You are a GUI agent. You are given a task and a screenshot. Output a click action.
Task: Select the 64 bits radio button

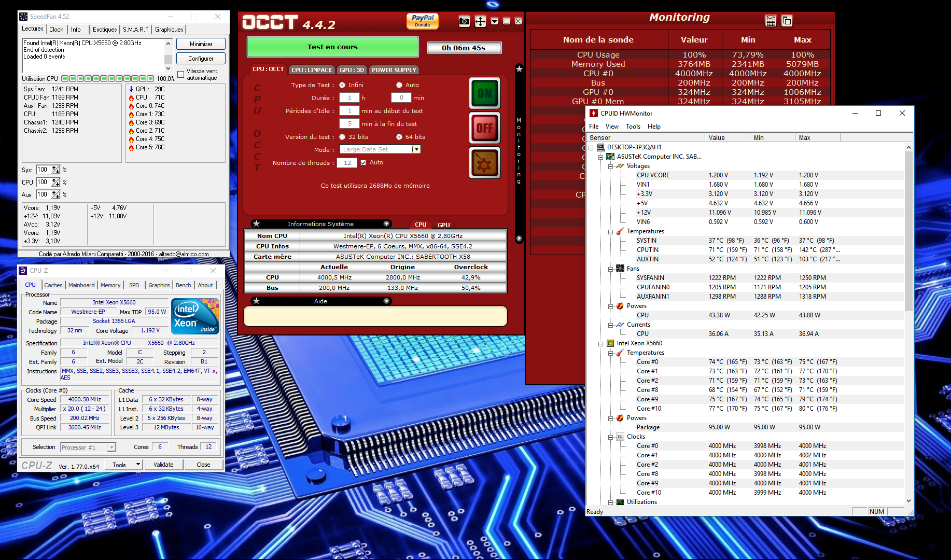pos(399,137)
